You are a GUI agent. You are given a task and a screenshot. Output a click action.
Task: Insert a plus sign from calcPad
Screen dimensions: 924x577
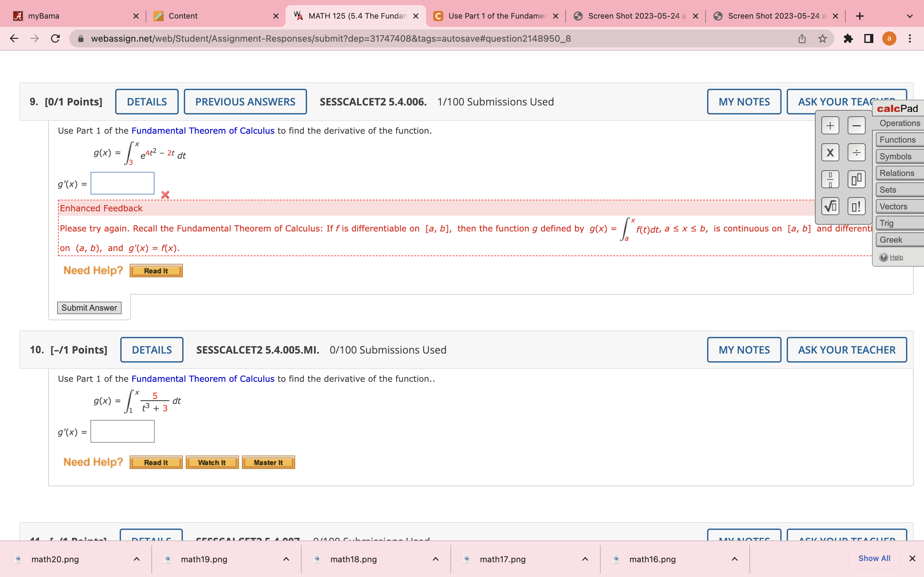point(830,125)
